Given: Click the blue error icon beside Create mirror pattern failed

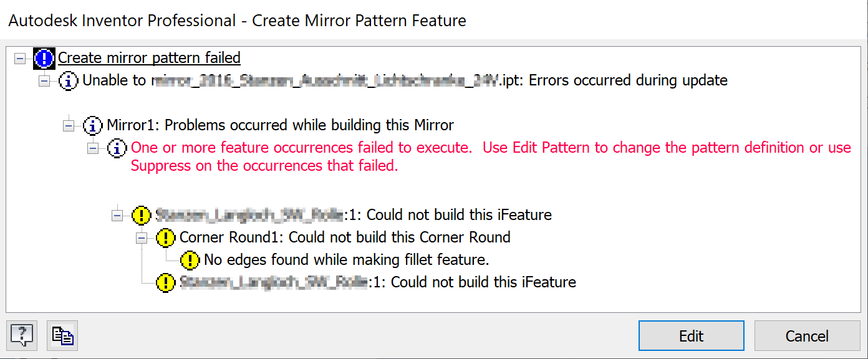Looking at the screenshot, I should 44,57.
